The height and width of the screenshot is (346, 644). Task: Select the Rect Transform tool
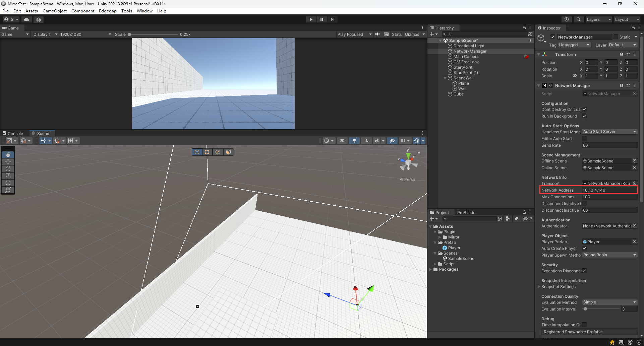pos(8,183)
